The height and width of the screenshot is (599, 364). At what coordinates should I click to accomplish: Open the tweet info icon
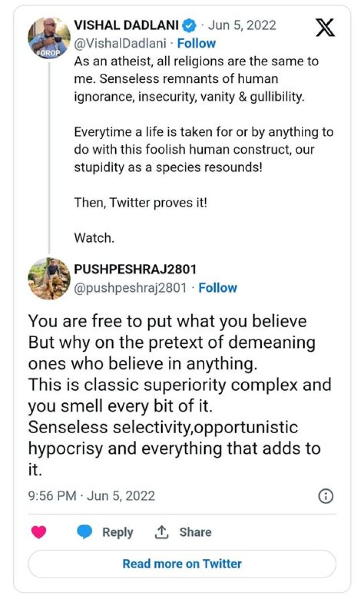(x=326, y=496)
